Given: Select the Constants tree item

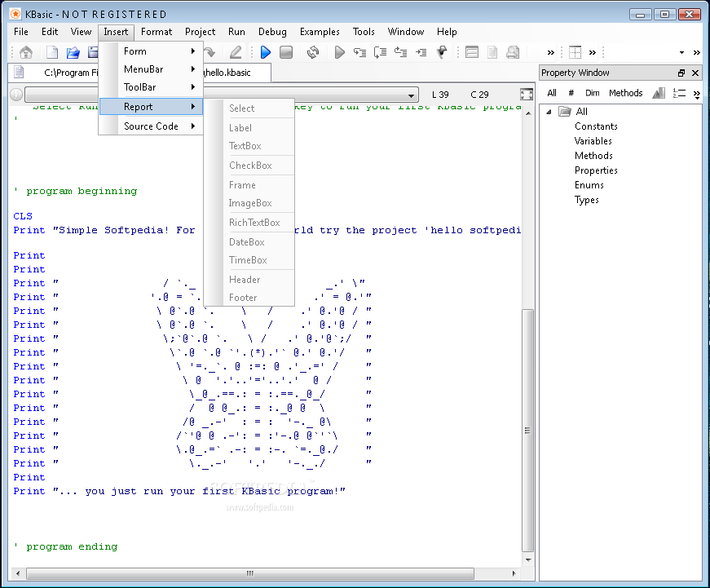Looking at the screenshot, I should coord(596,126).
